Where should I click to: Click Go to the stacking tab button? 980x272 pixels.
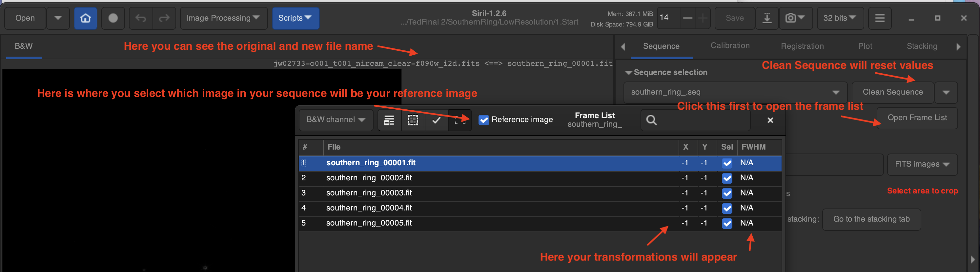click(x=871, y=219)
